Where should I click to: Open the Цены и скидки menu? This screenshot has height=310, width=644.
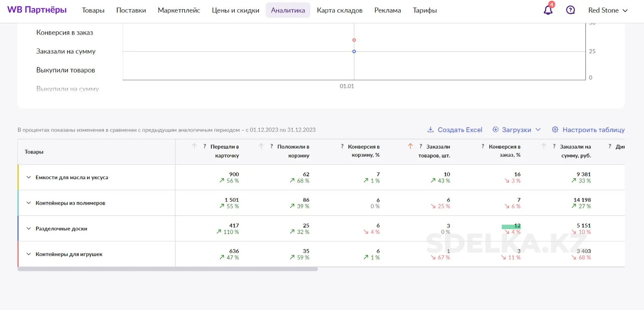[235, 10]
